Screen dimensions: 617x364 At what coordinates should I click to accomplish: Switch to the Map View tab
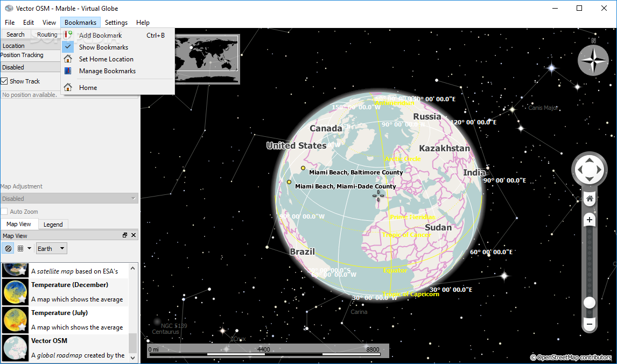pyautogui.click(x=19, y=224)
